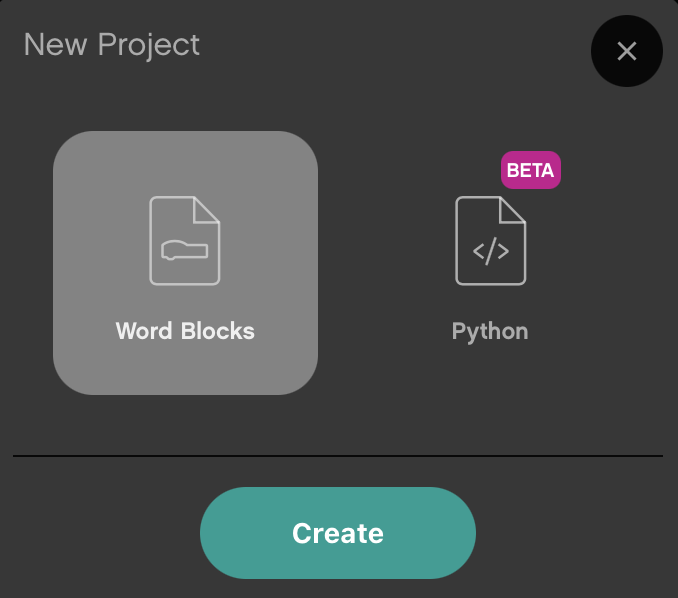
Task: Close the New Project dialog
Action: pos(627,51)
